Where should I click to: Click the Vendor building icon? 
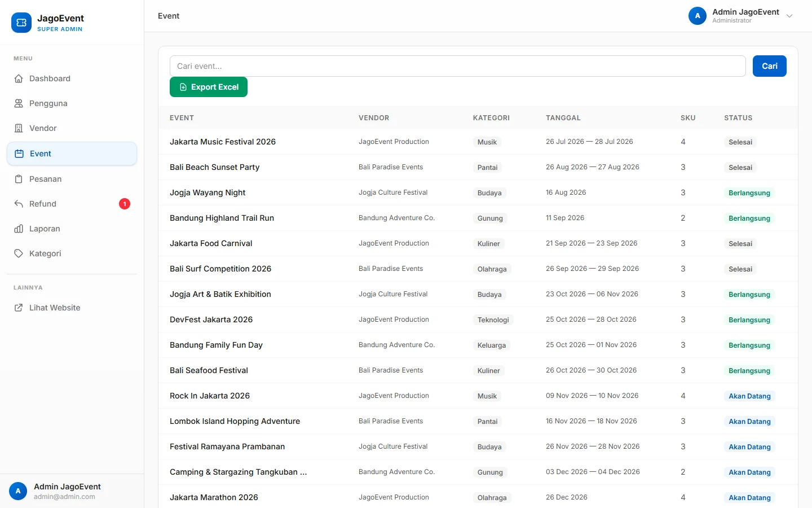pyautogui.click(x=19, y=128)
